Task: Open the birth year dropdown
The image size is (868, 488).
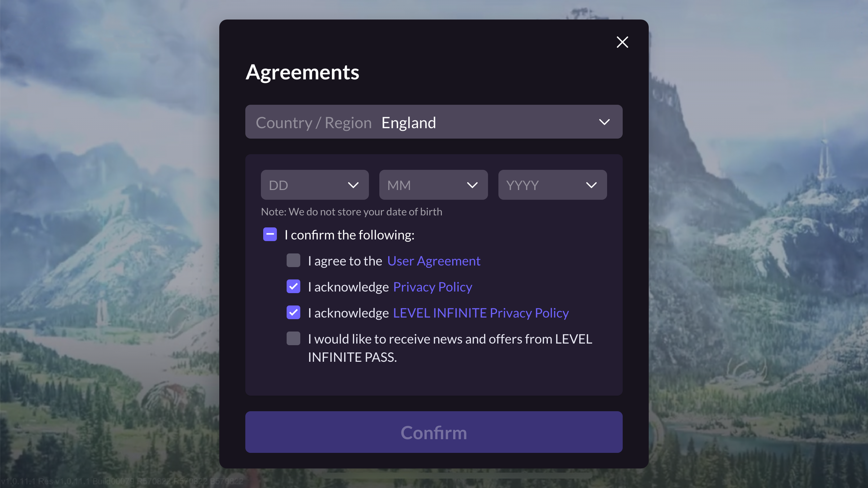Action: click(x=552, y=185)
